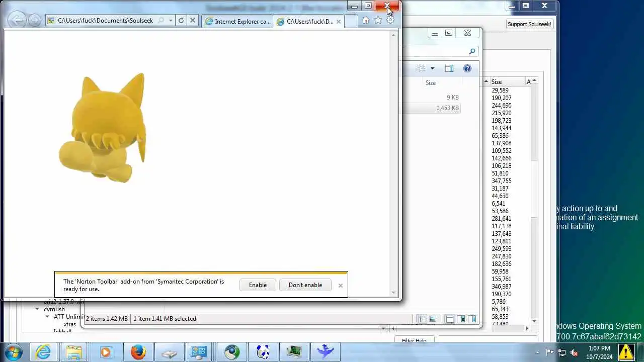This screenshot has width=644, height=362.
Task: Open the system monitor taskbar icon
Action: 294,352
